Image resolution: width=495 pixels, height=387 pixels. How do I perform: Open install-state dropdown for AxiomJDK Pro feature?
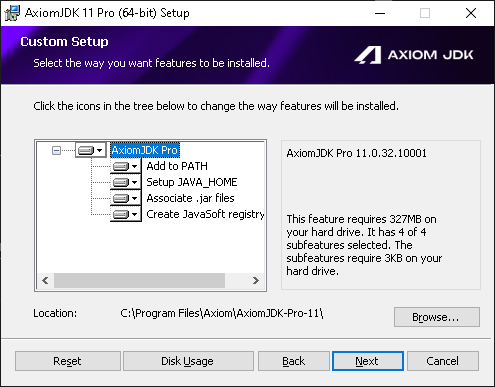coord(90,150)
